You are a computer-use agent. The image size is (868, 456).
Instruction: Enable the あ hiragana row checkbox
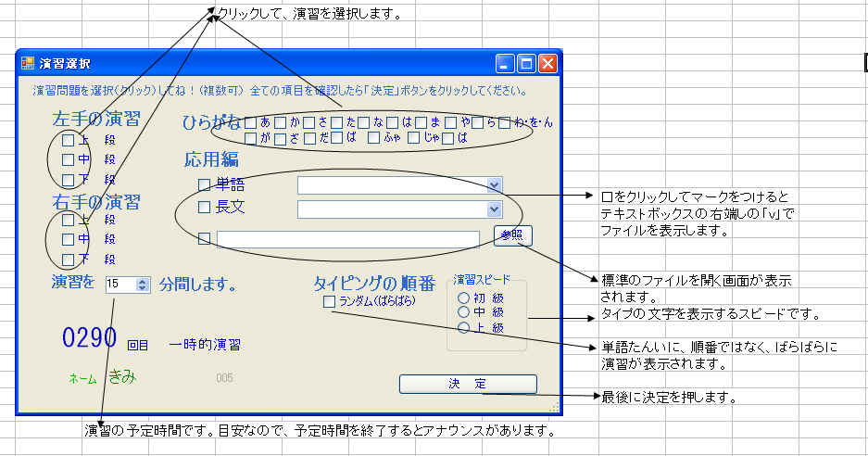click(251, 122)
